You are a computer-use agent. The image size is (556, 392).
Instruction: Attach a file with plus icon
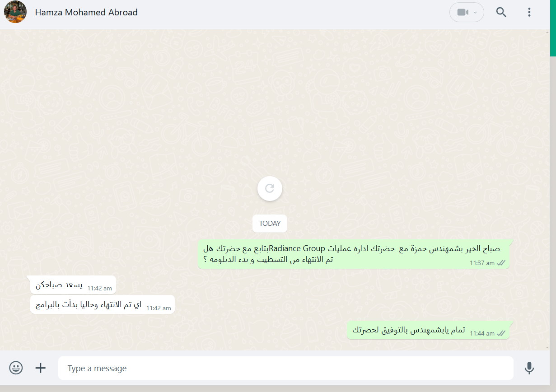pos(41,368)
